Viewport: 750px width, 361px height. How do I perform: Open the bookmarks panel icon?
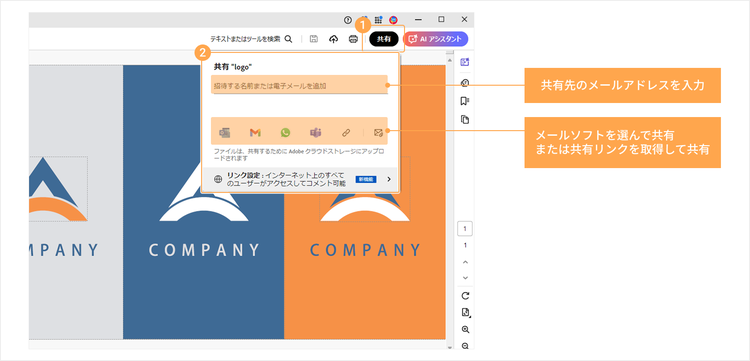click(465, 101)
